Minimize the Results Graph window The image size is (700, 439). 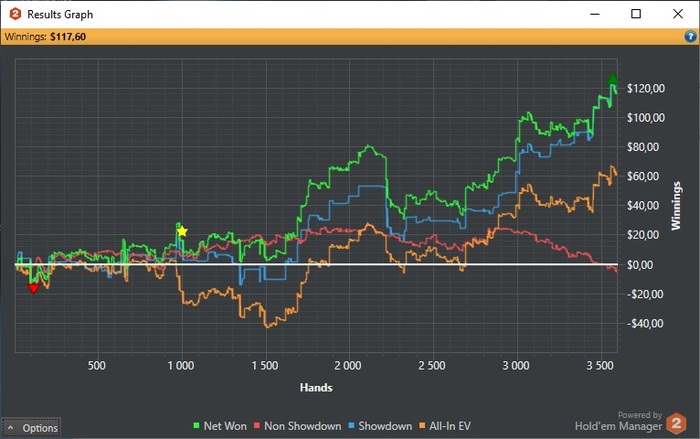tap(595, 14)
